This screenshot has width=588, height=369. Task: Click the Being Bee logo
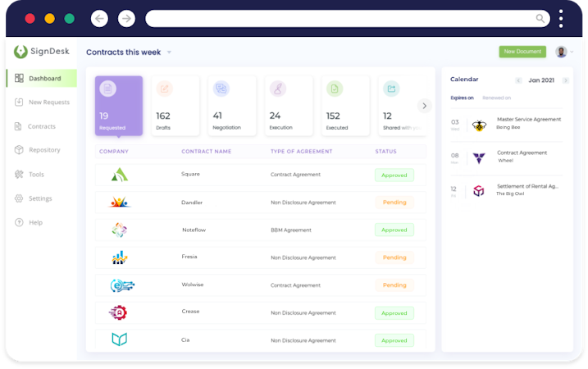point(479,125)
